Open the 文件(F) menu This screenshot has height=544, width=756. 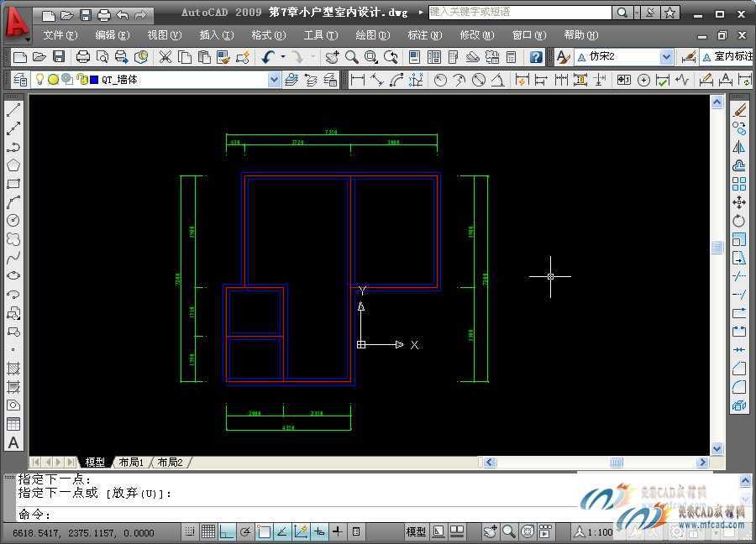click(60, 34)
